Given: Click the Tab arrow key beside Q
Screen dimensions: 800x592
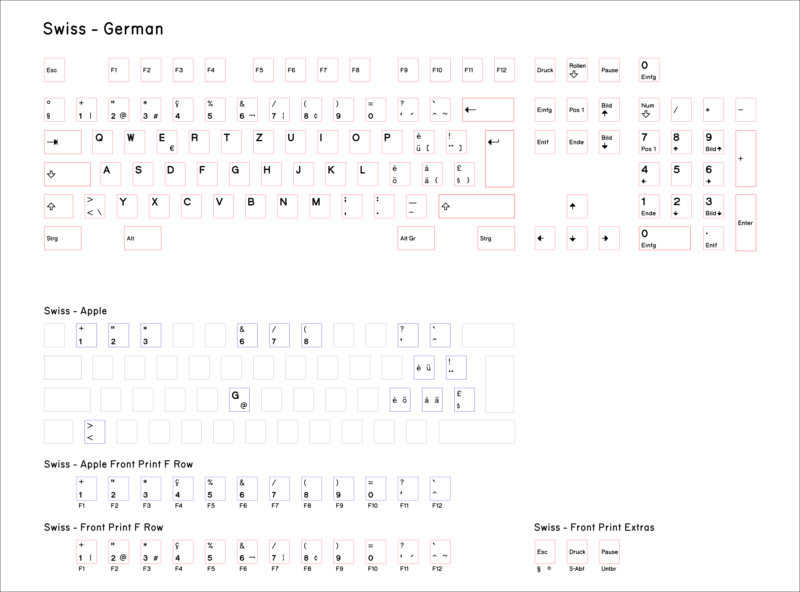Looking at the screenshot, I should (63, 142).
